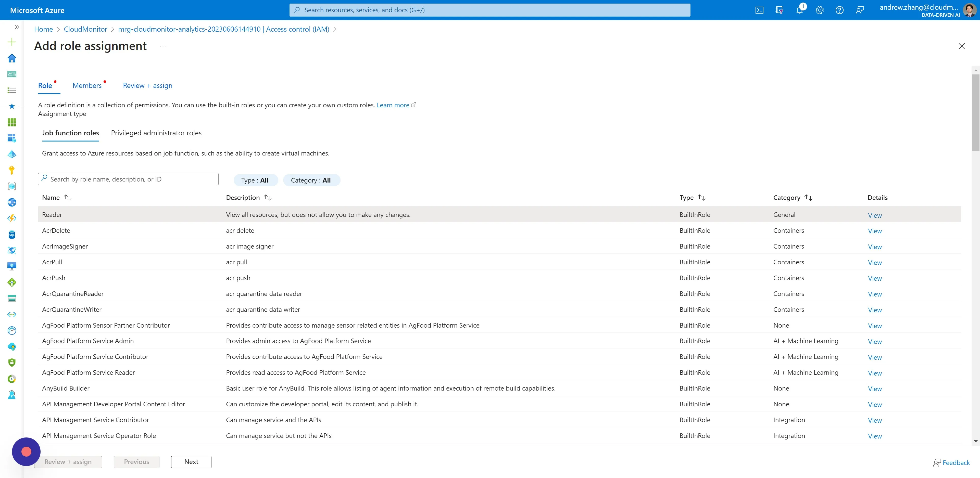The width and height of the screenshot is (980, 478).
Task: Open All resources green grid icon
Action: 12,122
